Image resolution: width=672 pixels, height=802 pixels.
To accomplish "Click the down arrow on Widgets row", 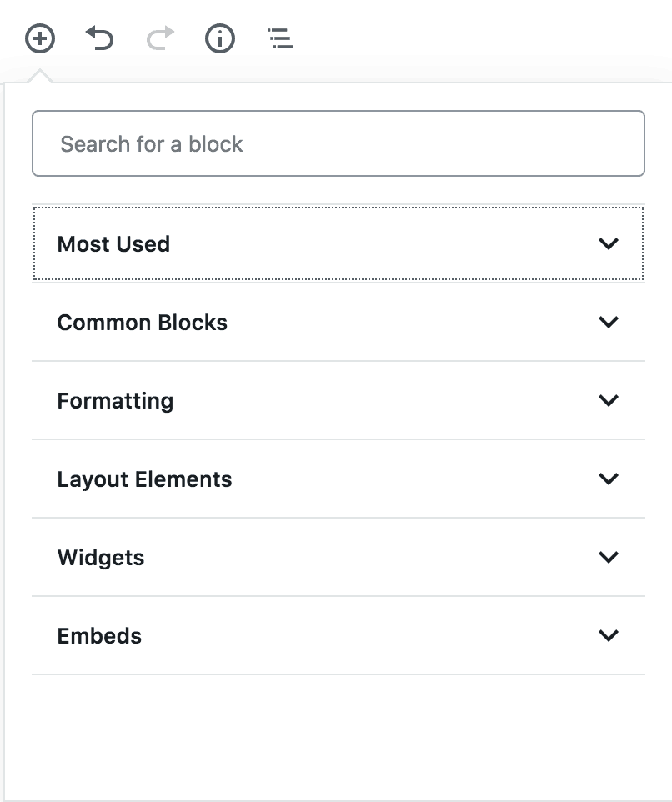I will pos(609,557).
